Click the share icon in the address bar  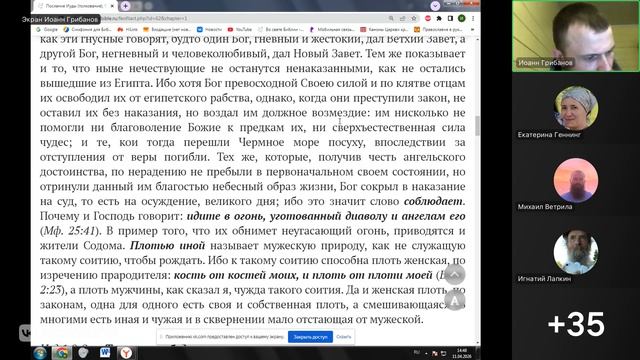[402, 18]
